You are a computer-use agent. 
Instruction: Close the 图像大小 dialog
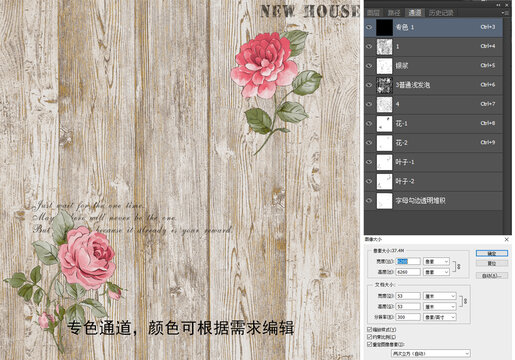click(507, 239)
